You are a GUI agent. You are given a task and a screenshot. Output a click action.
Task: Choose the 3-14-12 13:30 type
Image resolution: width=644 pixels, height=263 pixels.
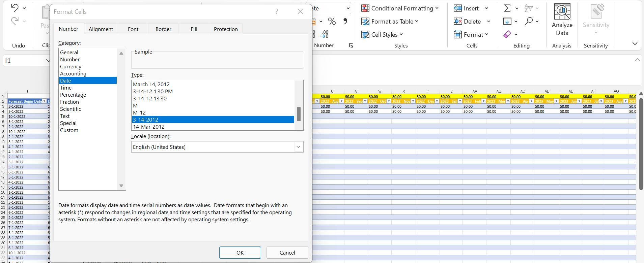[x=213, y=99]
